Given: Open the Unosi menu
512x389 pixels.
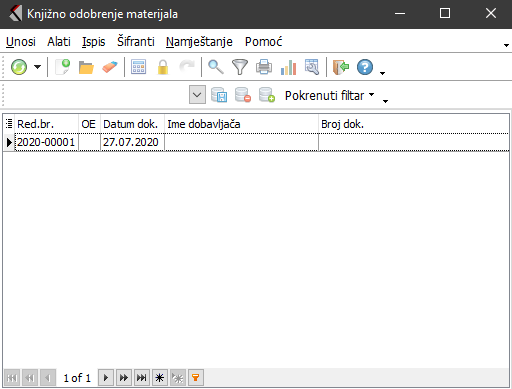Looking at the screenshot, I should pyautogui.click(x=21, y=42).
